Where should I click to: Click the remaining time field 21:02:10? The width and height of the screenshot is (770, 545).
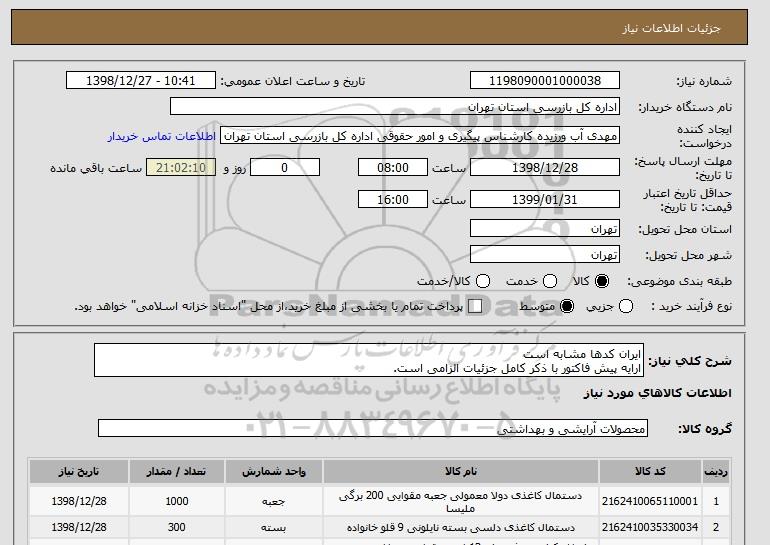[x=181, y=167]
